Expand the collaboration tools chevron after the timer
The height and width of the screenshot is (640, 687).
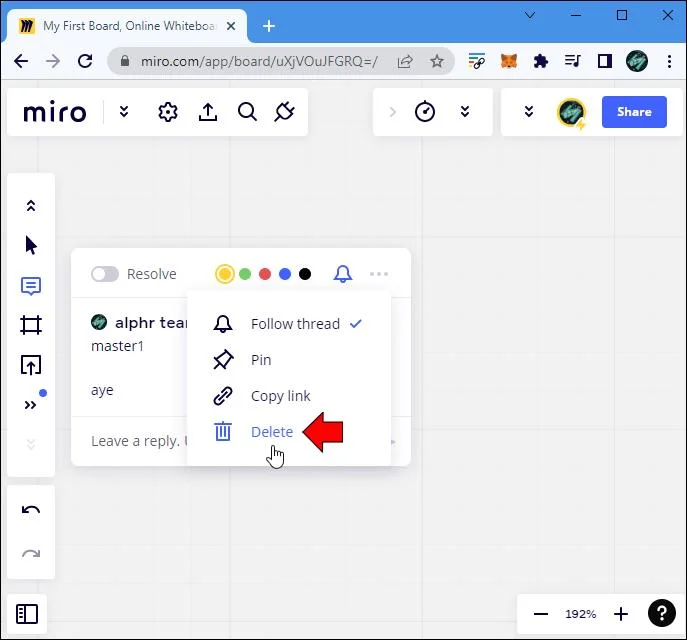coord(465,112)
